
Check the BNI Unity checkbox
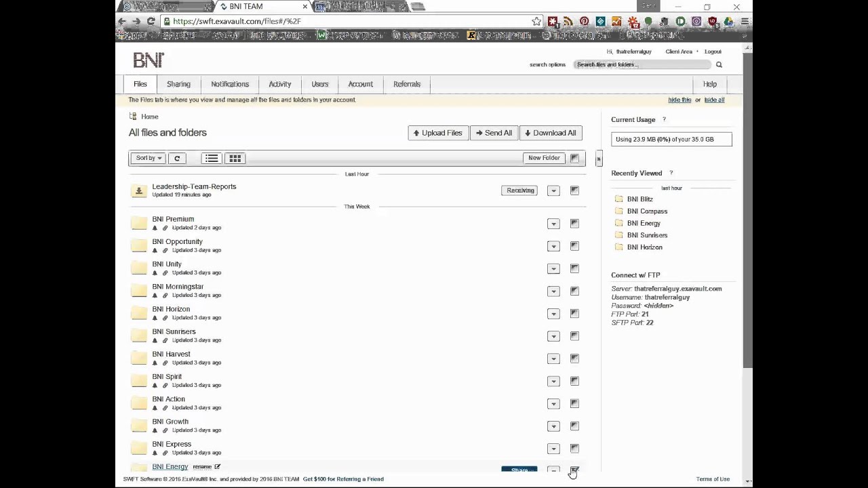coord(574,268)
